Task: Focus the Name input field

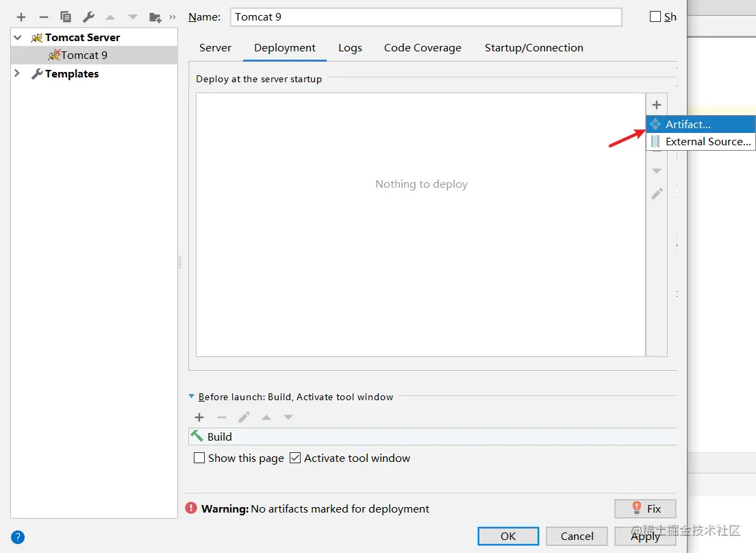Action: pyautogui.click(x=426, y=17)
